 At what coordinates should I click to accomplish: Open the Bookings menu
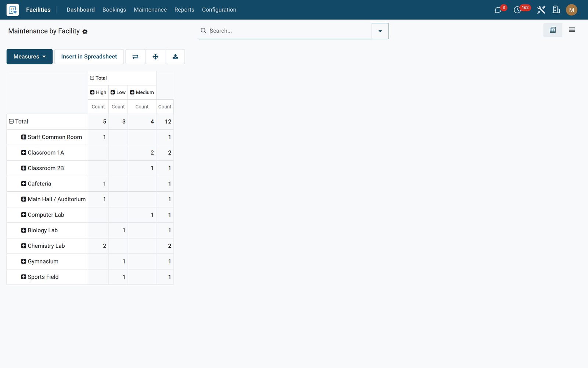pos(114,10)
